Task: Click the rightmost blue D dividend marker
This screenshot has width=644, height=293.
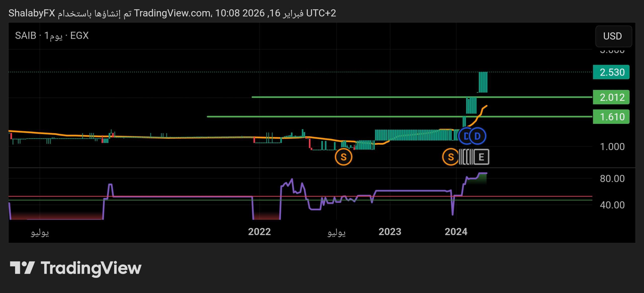Action: point(478,136)
